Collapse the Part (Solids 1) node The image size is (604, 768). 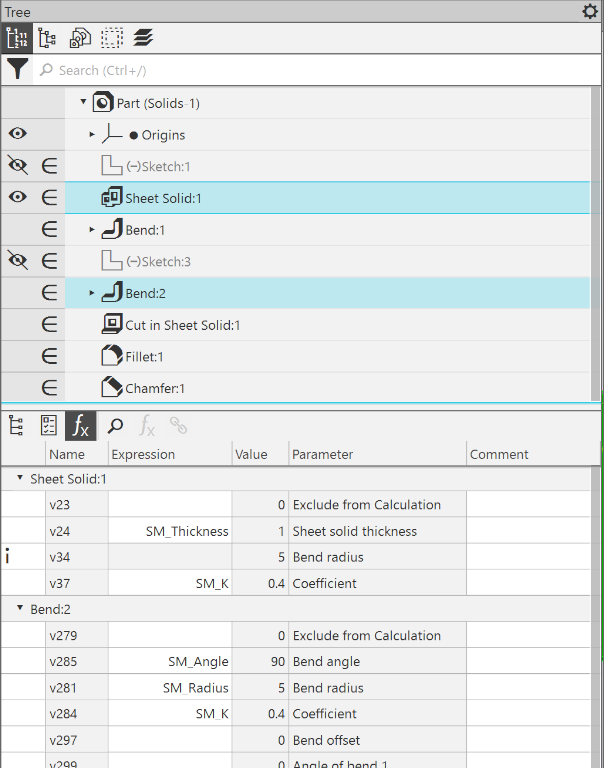(x=83, y=102)
